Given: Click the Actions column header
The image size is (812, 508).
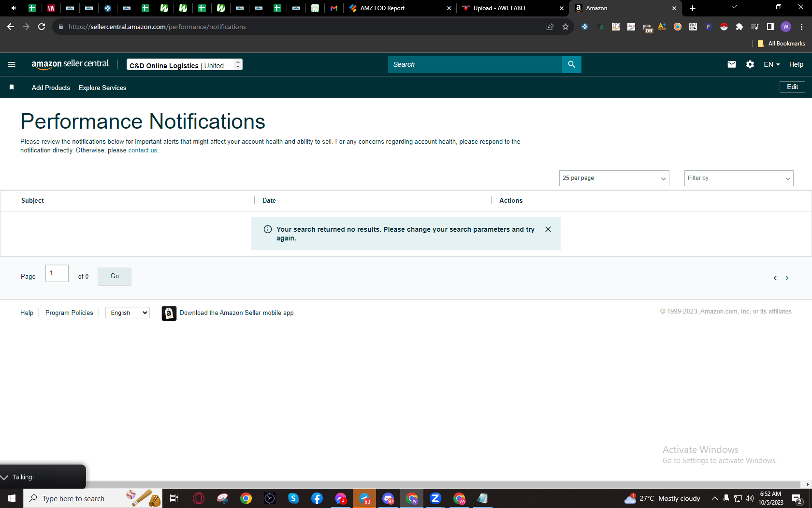Looking at the screenshot, I should click(511, 200).
